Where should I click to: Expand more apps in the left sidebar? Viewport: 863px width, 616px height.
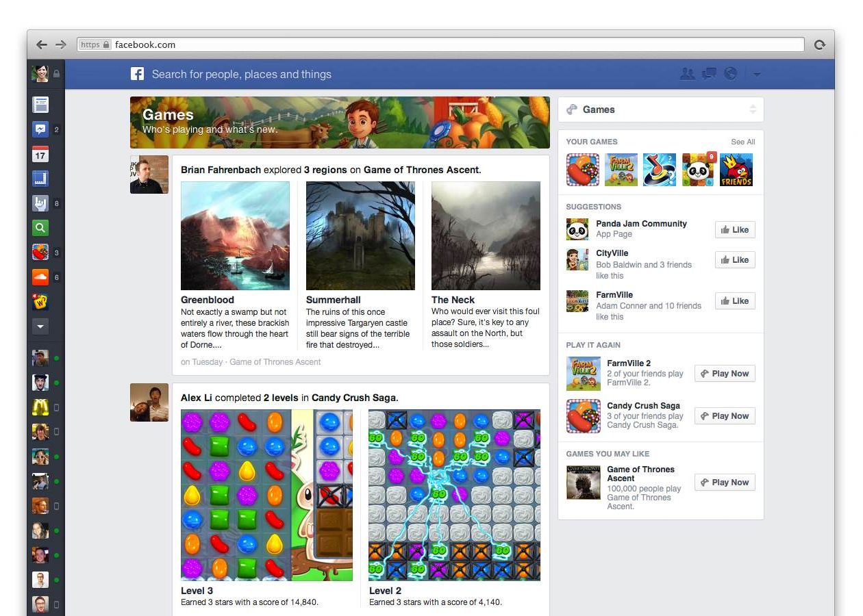(42, 326)
